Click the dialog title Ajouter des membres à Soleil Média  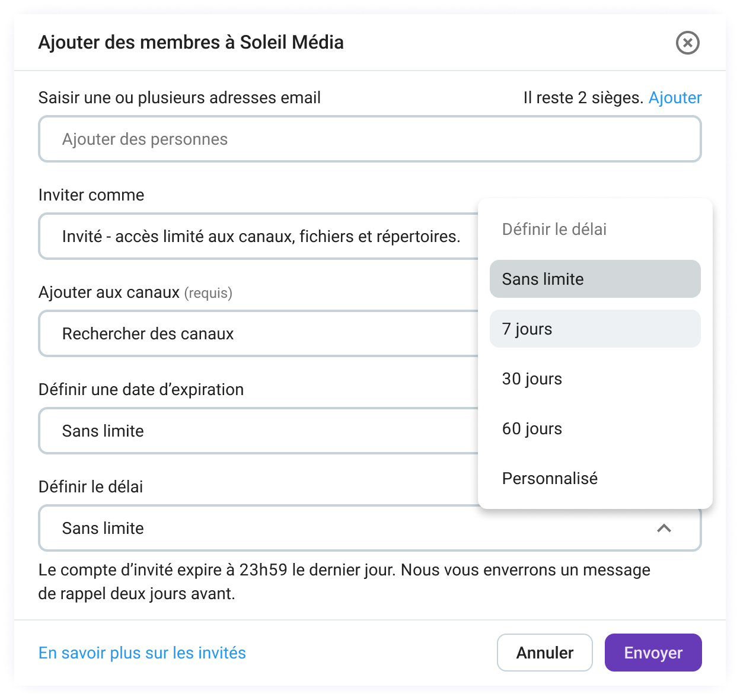[x=191, y=42]
